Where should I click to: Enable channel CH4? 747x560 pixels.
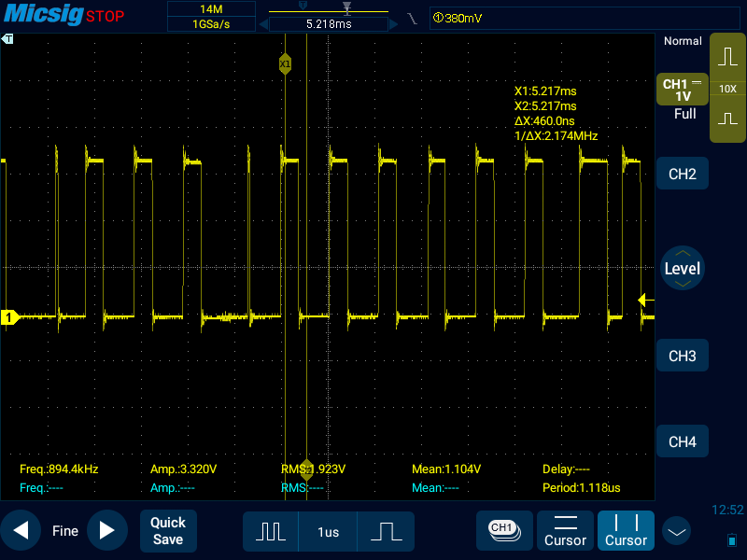tap(683, 441)
